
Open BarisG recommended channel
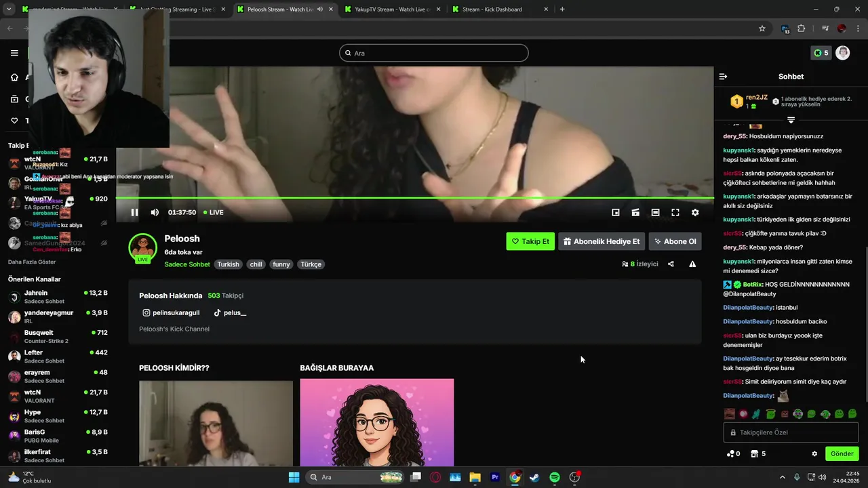click(x=58, y=436)
